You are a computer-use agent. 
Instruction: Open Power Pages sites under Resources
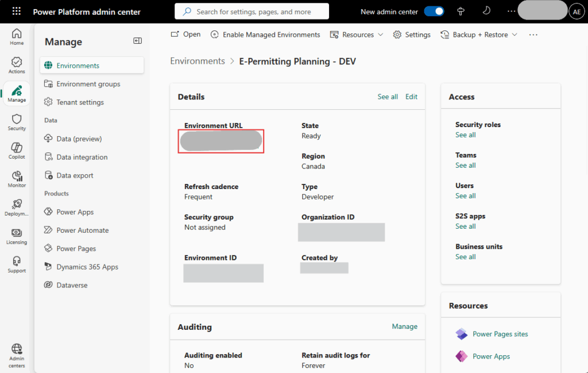point(500,334)
